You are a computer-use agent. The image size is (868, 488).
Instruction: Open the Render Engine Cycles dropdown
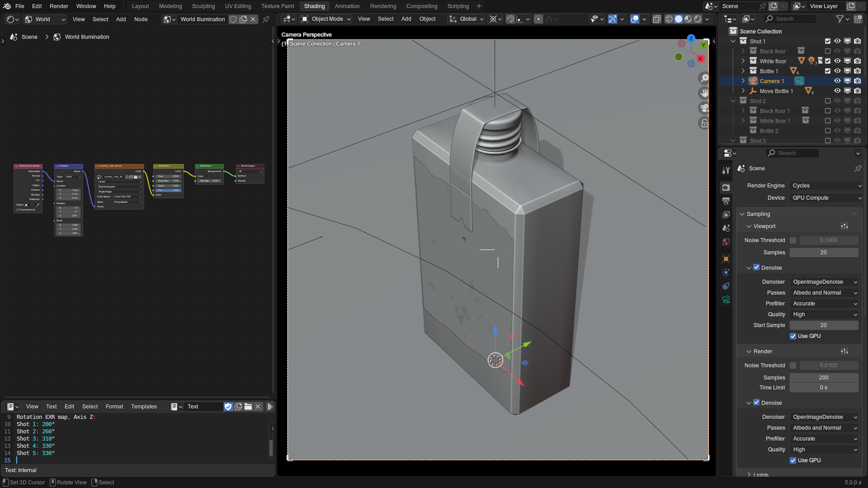pyautogui.click(x=826, y=186)
